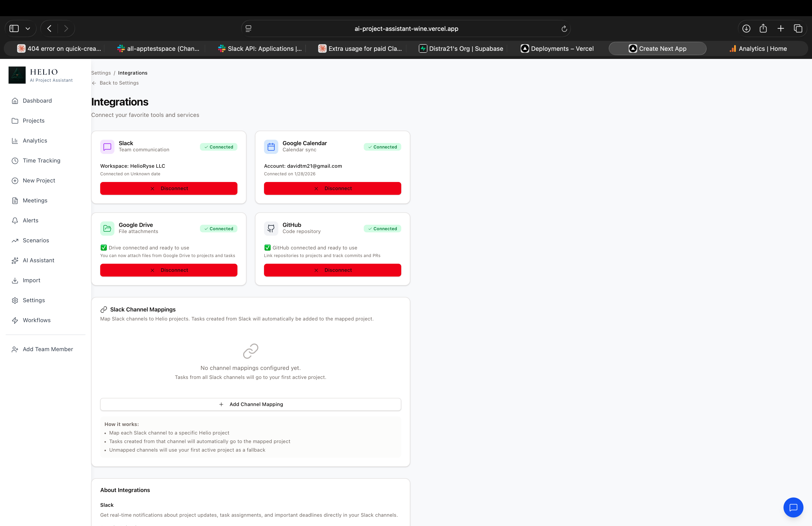This screenshot has height=526, width=812.
Task: Toggle the Safari sidebar panel
Action: point(14,28)
